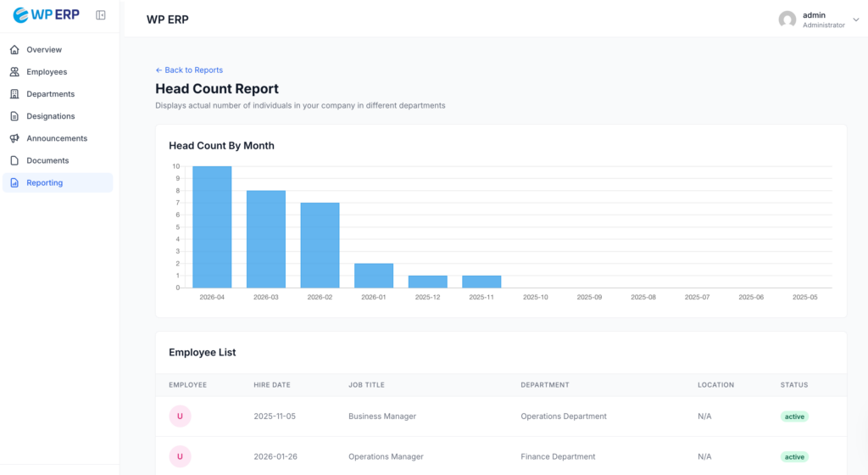Click the WP ERP logo
Image resolution: width=868 pixels, height=475 pixels.
48,15
